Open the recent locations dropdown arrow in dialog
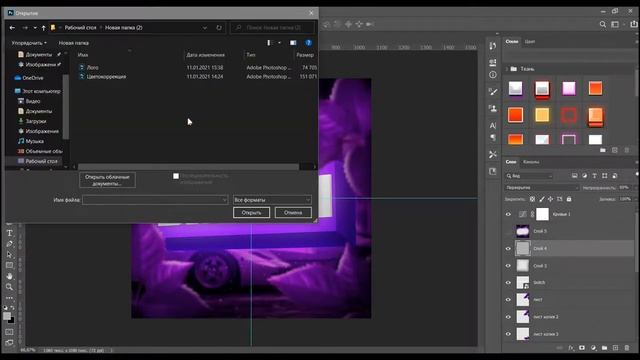 35,28
